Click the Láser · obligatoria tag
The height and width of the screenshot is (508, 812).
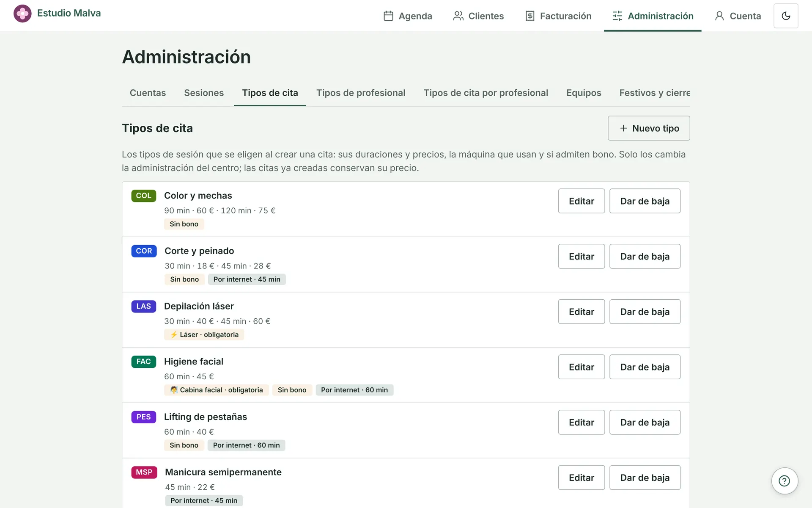pyautogui.click(x=204, y=335)
